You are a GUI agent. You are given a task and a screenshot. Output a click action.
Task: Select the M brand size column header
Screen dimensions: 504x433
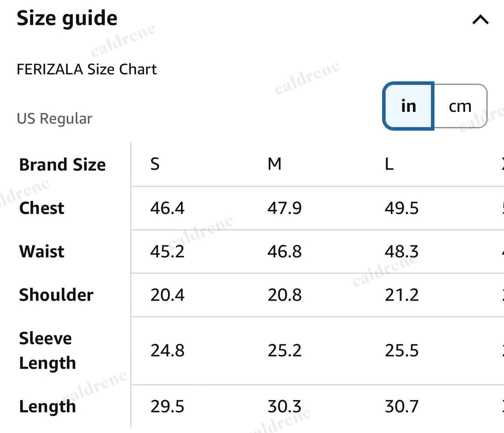(x=275, y=164)
